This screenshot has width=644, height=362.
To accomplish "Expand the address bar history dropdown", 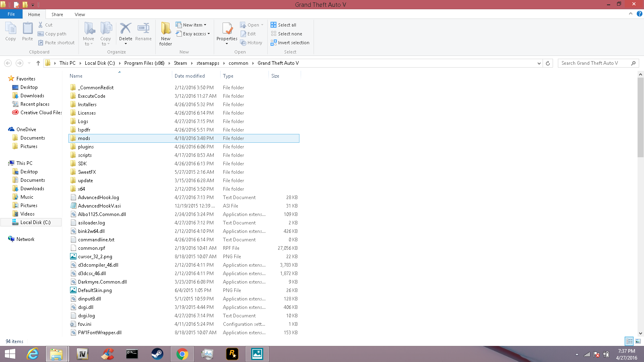I will [x=539, y=63].
